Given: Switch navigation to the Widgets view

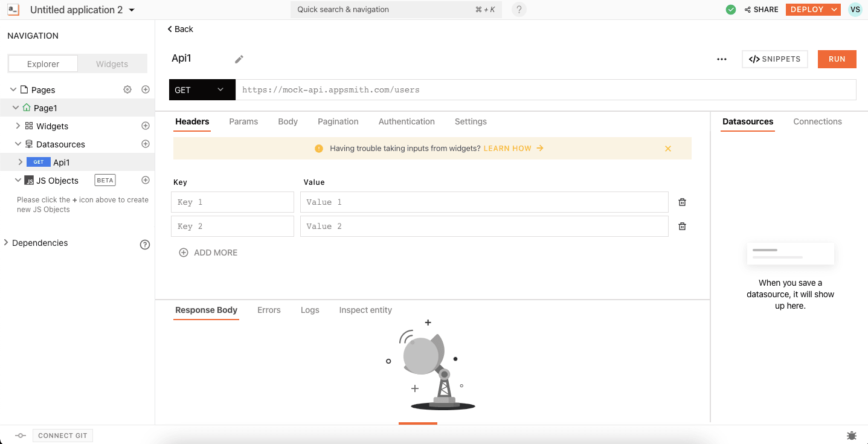Looking at the screenshot, I should (x=112, y=64).
